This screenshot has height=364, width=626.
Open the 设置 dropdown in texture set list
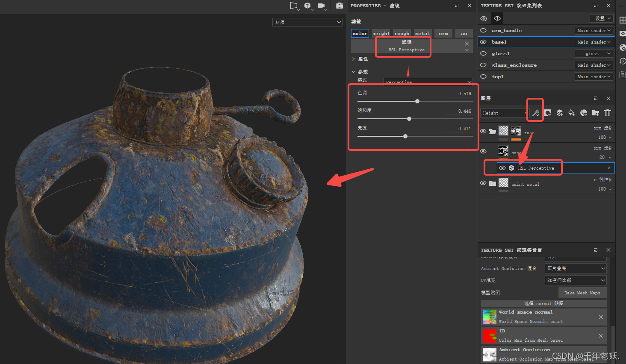pos(602,18)
